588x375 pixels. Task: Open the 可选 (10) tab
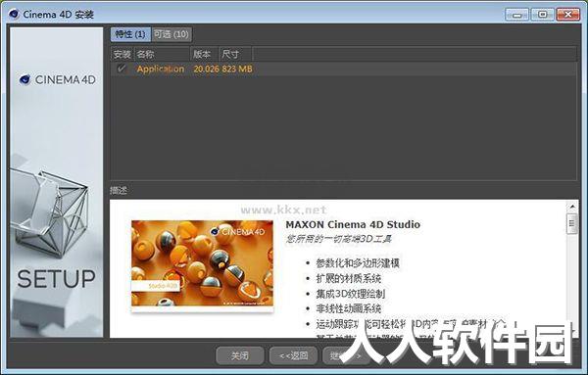(171, 34)
